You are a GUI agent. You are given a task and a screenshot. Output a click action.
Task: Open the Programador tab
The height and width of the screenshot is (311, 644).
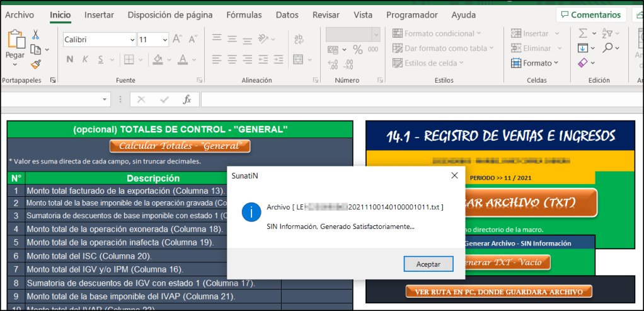click(x=411, y=15)
